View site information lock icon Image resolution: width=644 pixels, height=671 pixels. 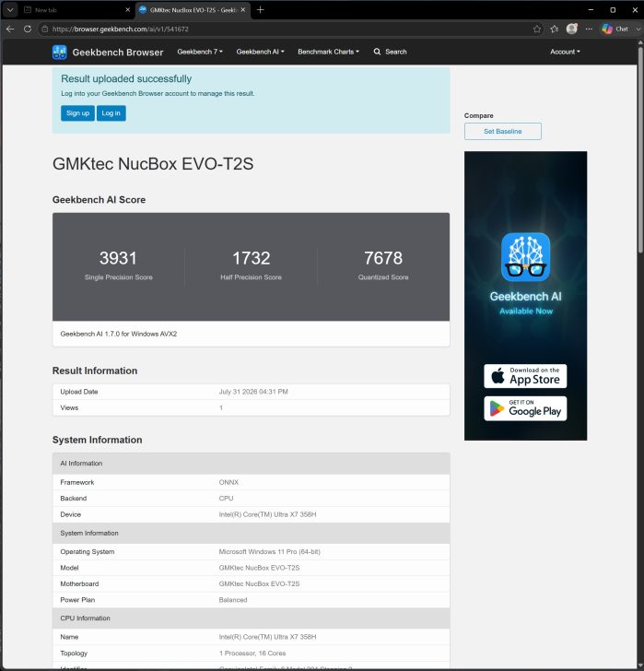pos(44,29)
